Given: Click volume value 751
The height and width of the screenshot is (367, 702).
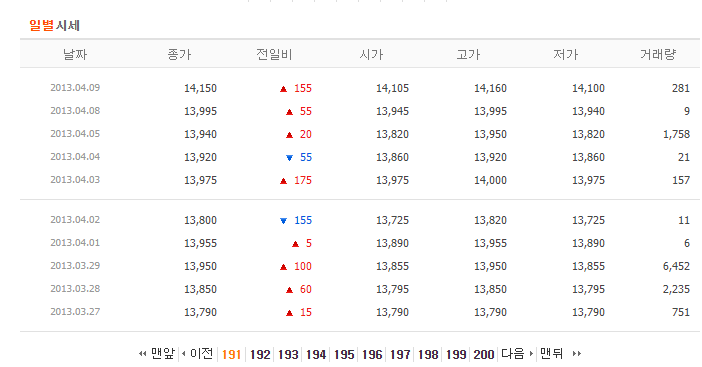Looking at the screenshot, I should pos(681,312).
